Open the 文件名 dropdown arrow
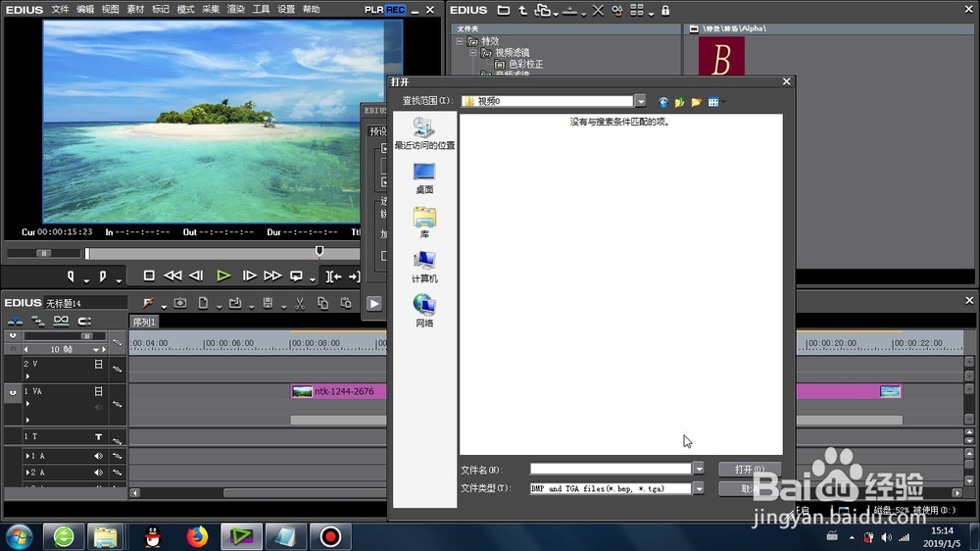The image size is (980, 551). pyautogui.click(x=699, y=469)
